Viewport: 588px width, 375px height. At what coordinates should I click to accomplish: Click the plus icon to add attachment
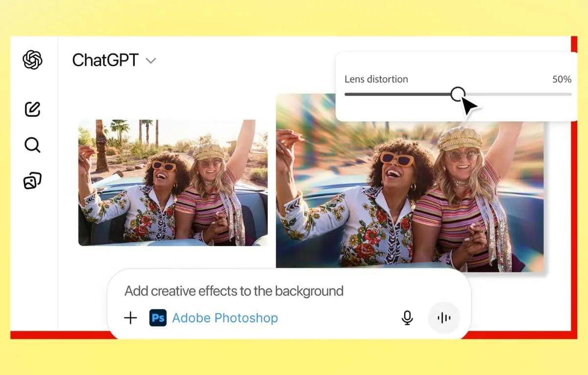point(130,318)
